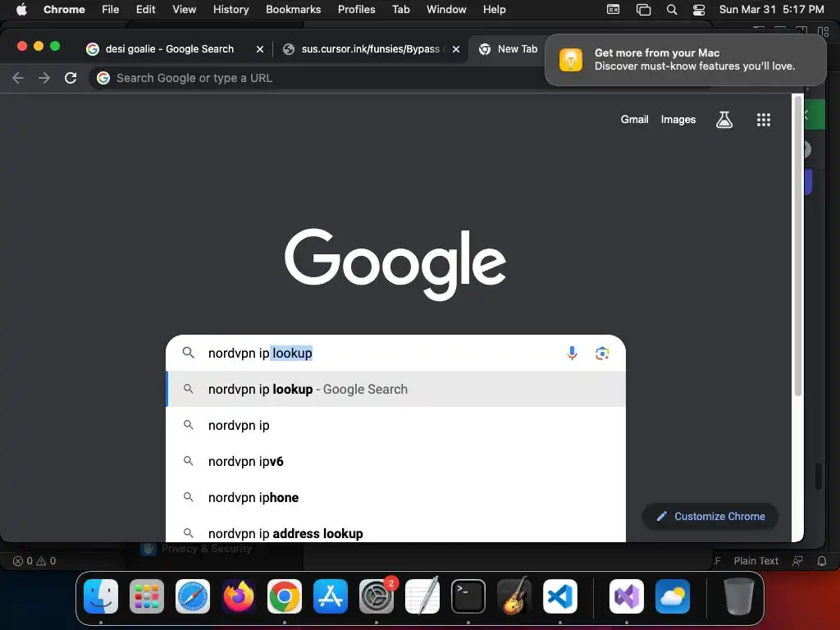Viewport: 840px width, 630px height.
Task: Go back using the back arrow
Action: point(18,78)
